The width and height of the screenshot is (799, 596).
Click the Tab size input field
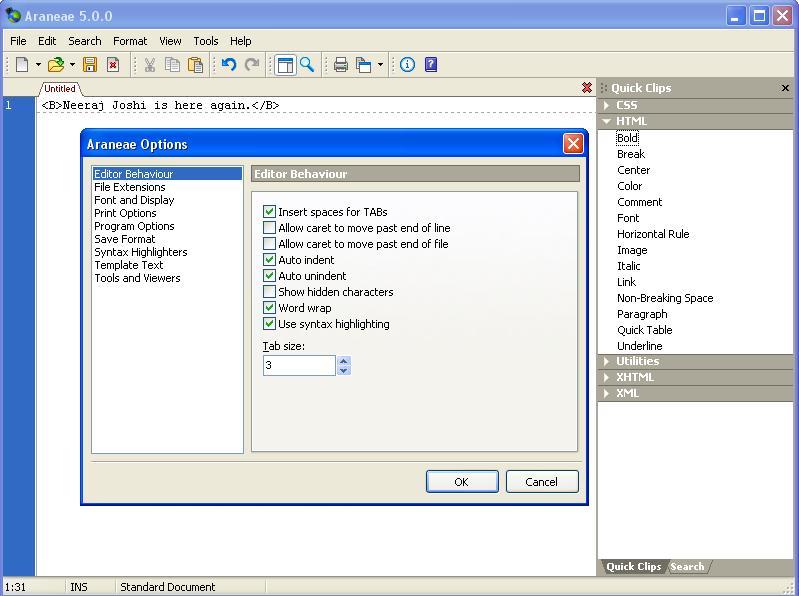click(299, 365)
